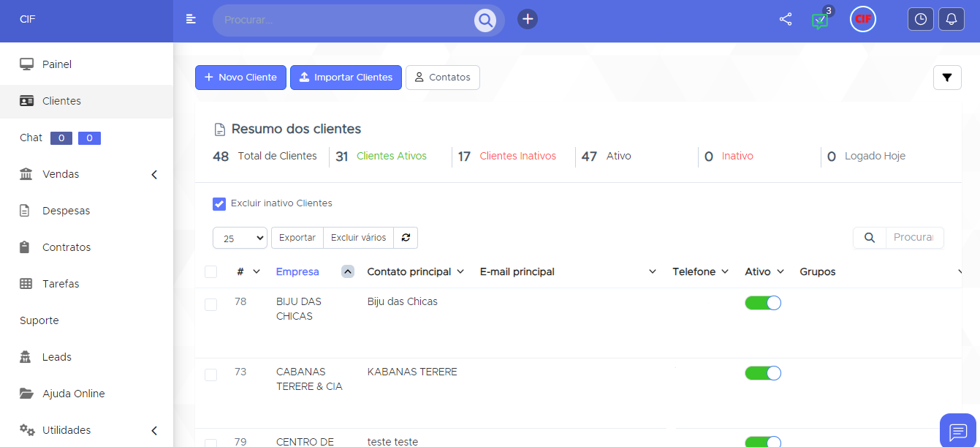The width and height of the screenshot is (980, 447).
Task: Open the 25 rows-per-page dropdown
Action: click(x=240, y=238)
